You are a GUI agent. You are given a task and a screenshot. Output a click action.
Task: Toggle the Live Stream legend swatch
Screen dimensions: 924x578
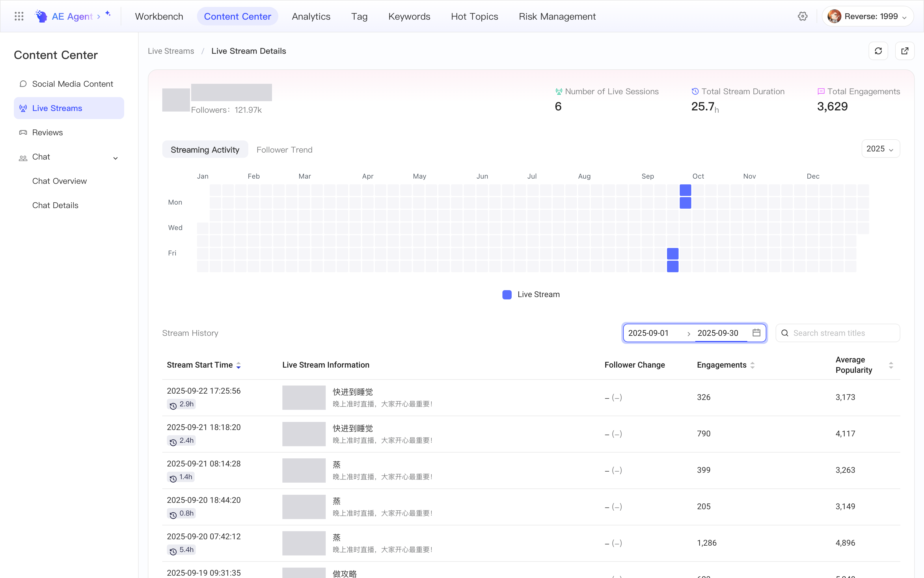click(x=507, y=294)
